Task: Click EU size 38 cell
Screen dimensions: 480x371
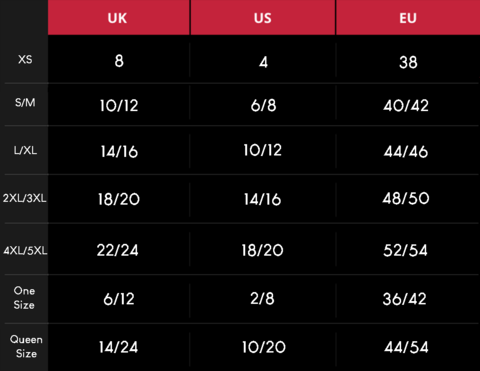Action: tap(408, 62)
